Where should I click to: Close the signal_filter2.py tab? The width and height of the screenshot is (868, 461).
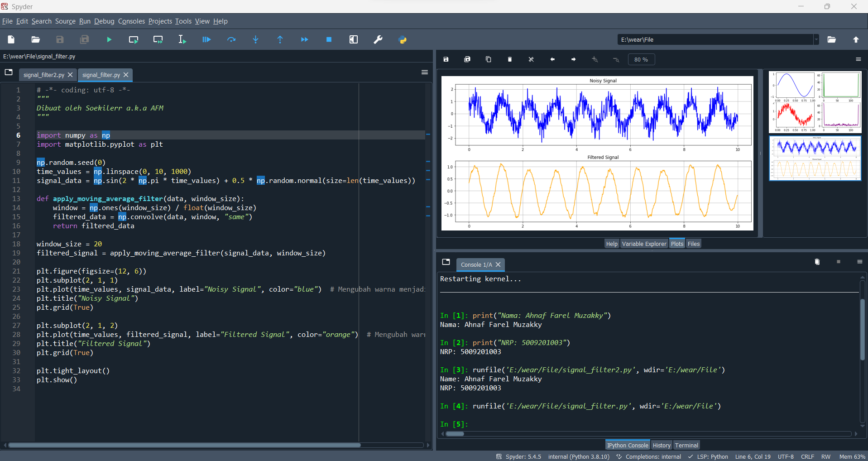click(x=70, y=75)
